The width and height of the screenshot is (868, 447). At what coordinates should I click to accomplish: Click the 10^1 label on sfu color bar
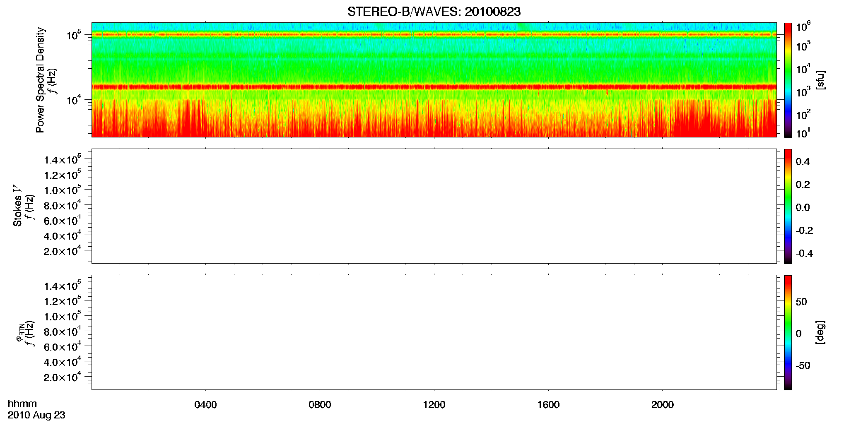[803, 133]
